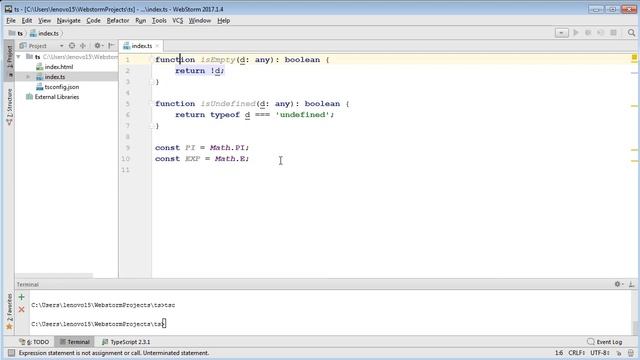This screenshot has width=640, height=360.
Task: Open the Edit menu
Action: click(27, 20)
